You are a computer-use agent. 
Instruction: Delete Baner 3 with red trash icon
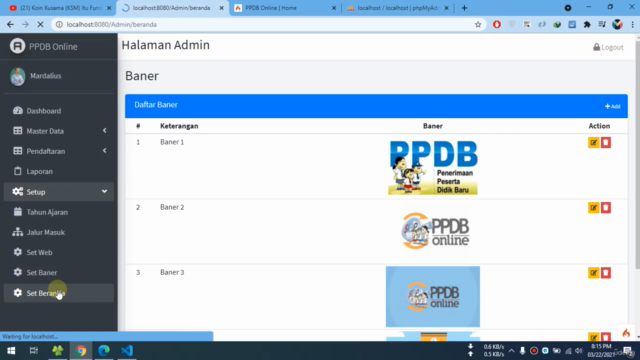[606, 273]
